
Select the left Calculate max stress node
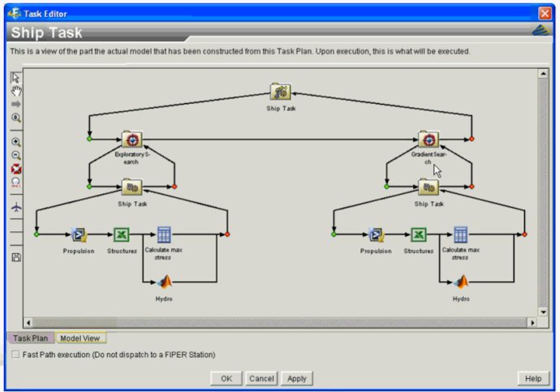164,235
